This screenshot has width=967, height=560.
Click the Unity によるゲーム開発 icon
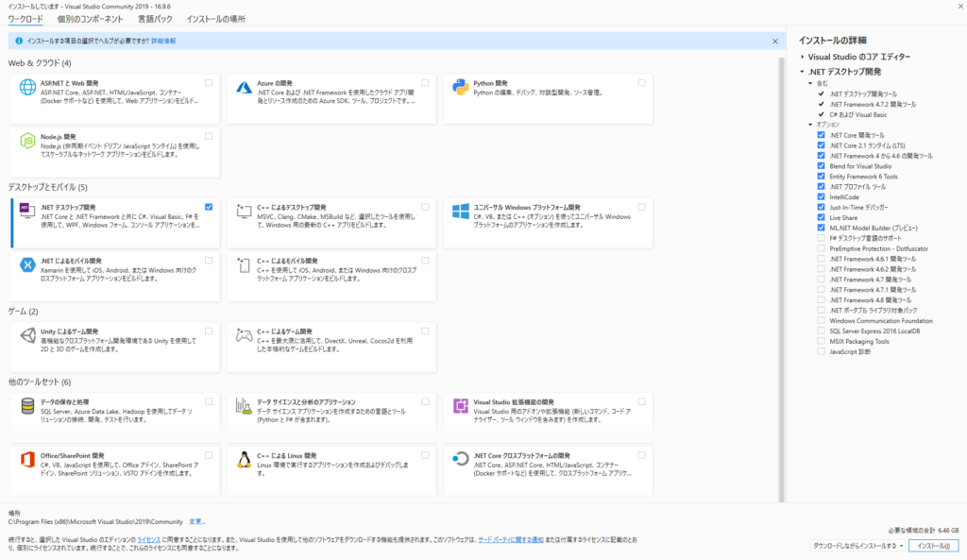click(27, 335)
